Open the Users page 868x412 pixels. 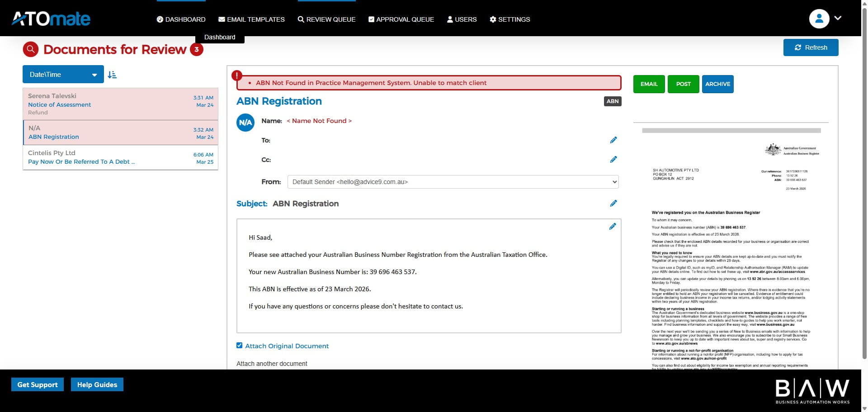click(x=462, y=19)
